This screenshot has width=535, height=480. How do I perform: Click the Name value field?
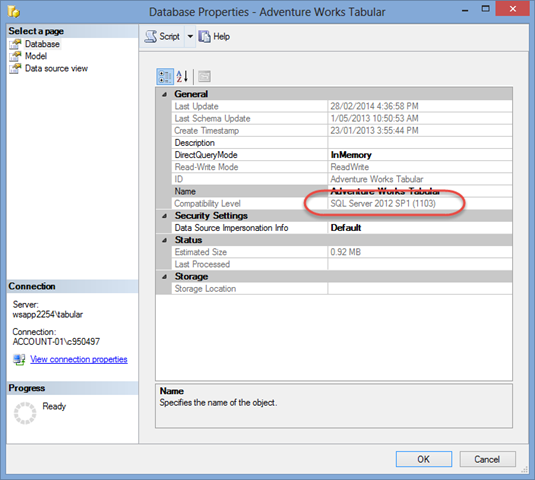pyautogui.click(x=420, y=191)
